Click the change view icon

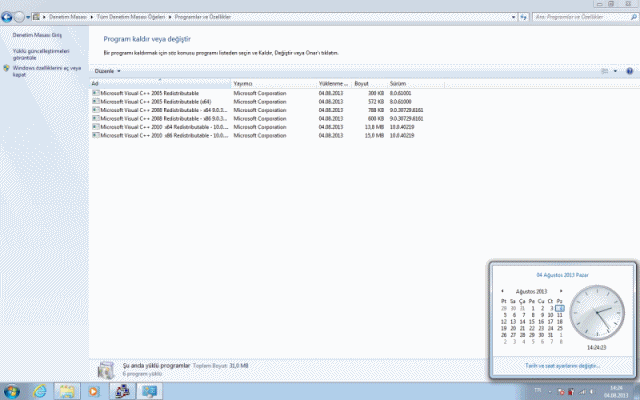pos(605,71)
